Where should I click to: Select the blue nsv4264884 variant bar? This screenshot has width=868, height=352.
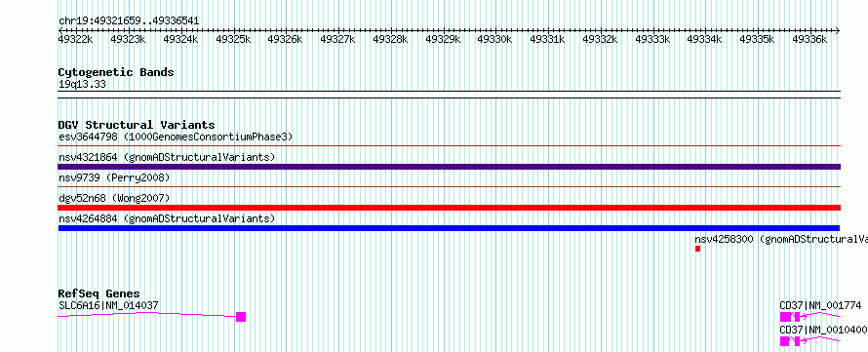(x=449, y=228)
